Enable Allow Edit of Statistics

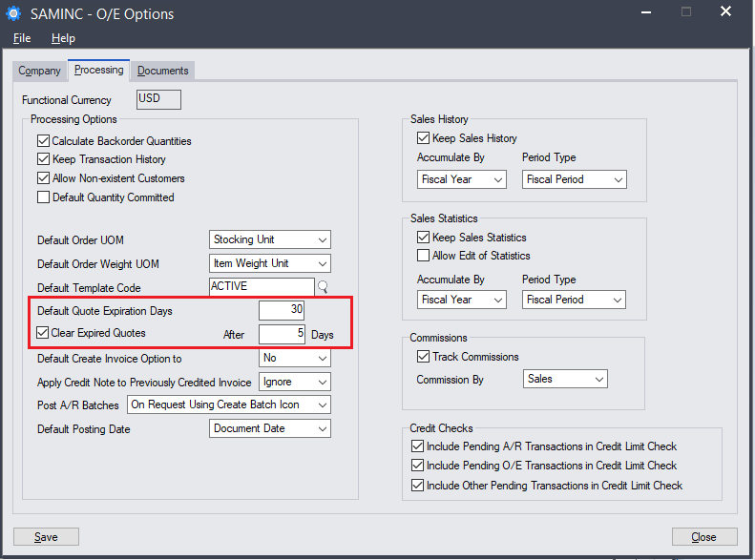(x=423, y=256)
